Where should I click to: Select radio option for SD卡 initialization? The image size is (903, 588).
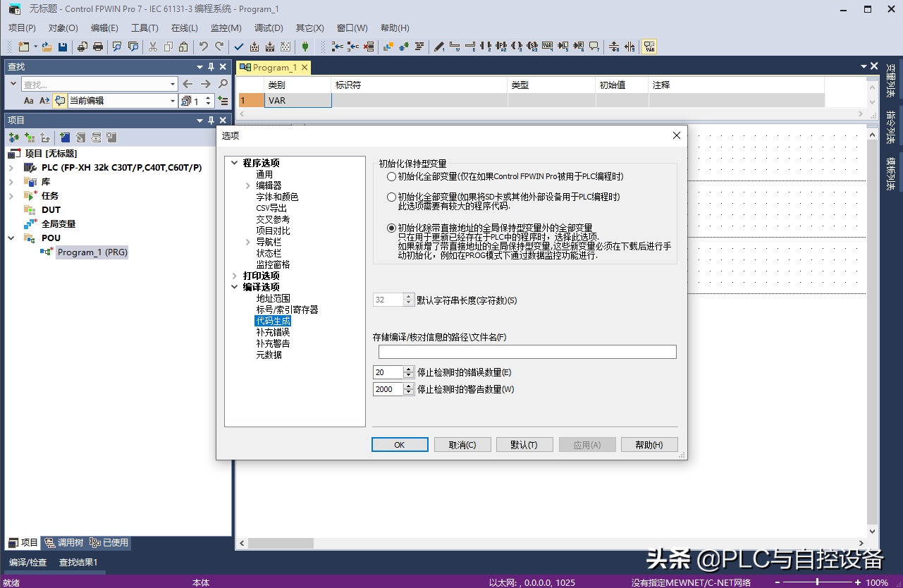(x=391, y=197)
